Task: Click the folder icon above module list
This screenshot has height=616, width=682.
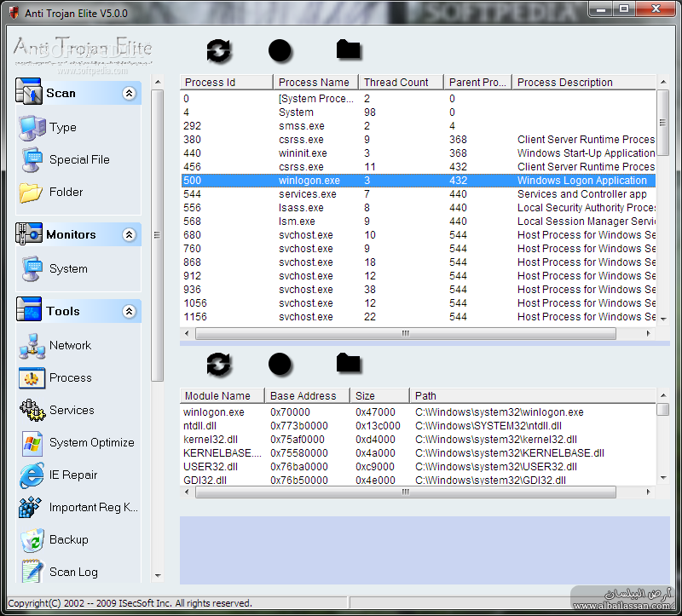Action: 348,363
